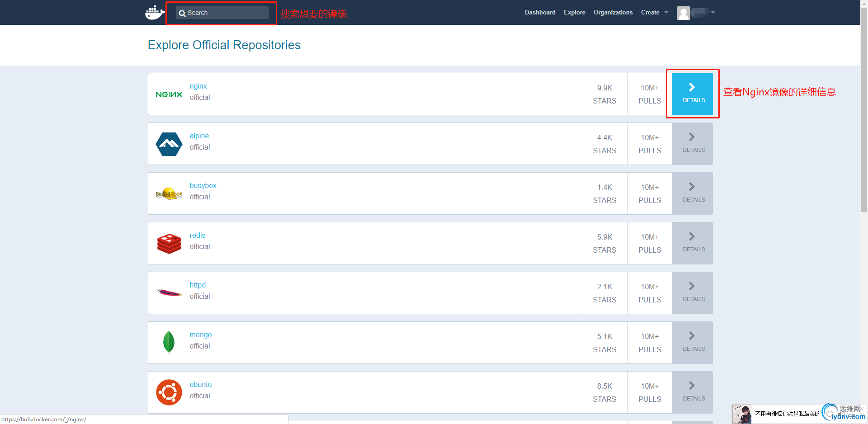
Task: Open the user account dropdown arrow
Action: coord(713,12)
